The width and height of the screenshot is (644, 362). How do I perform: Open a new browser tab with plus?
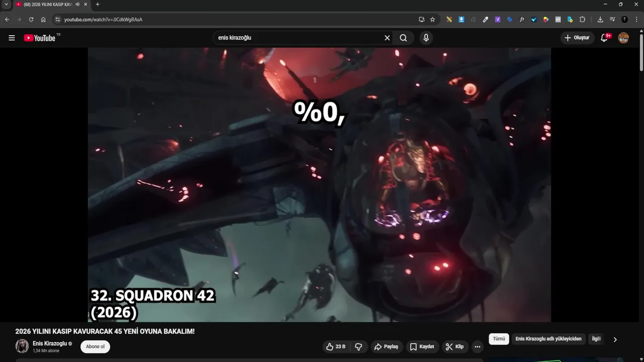98,5
